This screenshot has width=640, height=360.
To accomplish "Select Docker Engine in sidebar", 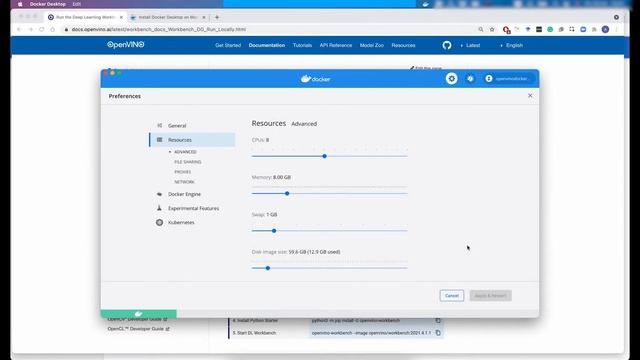I will (184, 194).
